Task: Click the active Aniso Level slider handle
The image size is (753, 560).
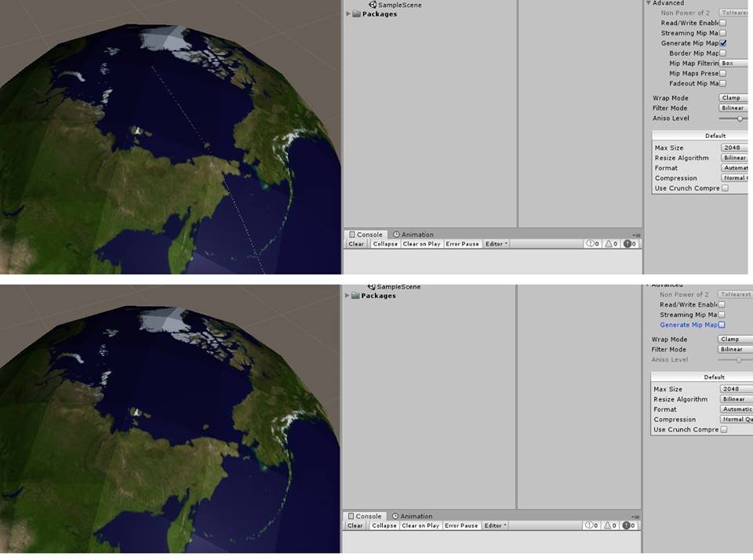Action: point(740,118)
